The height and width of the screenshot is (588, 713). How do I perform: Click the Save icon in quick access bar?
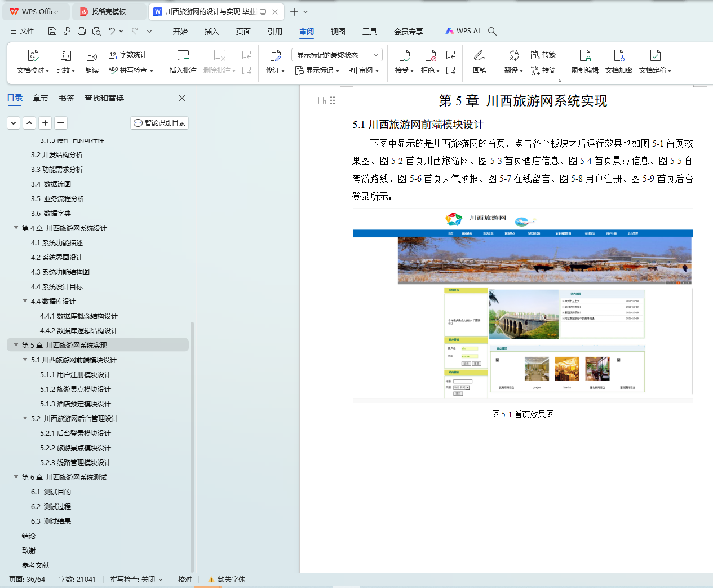[x=52, y=31]
